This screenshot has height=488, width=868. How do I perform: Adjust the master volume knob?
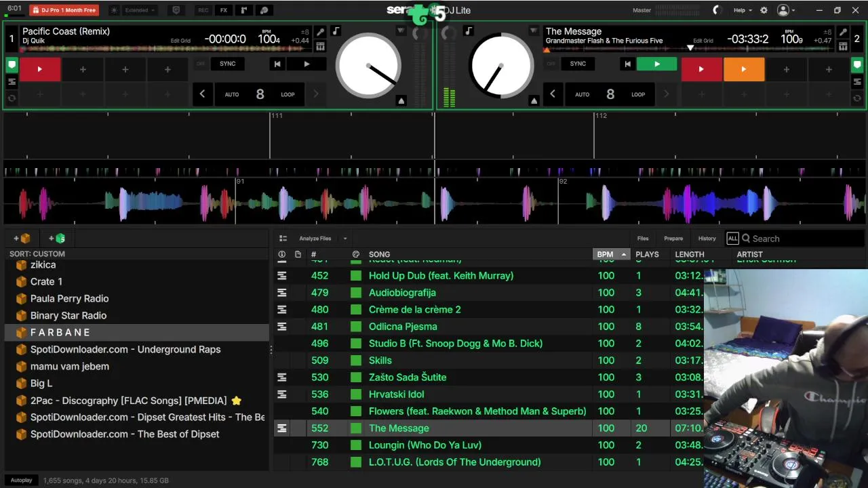[717, 10]
